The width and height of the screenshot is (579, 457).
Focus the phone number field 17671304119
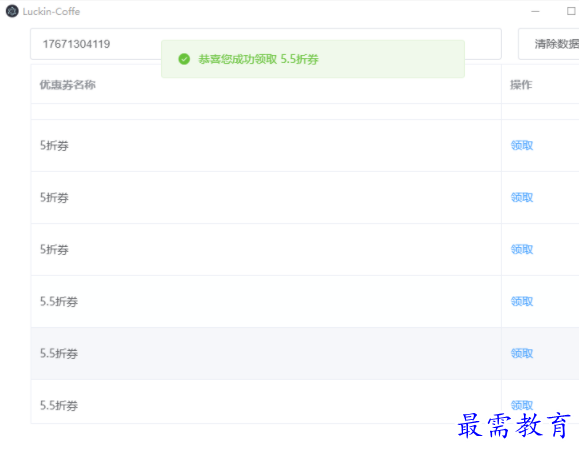click(265, 44)
